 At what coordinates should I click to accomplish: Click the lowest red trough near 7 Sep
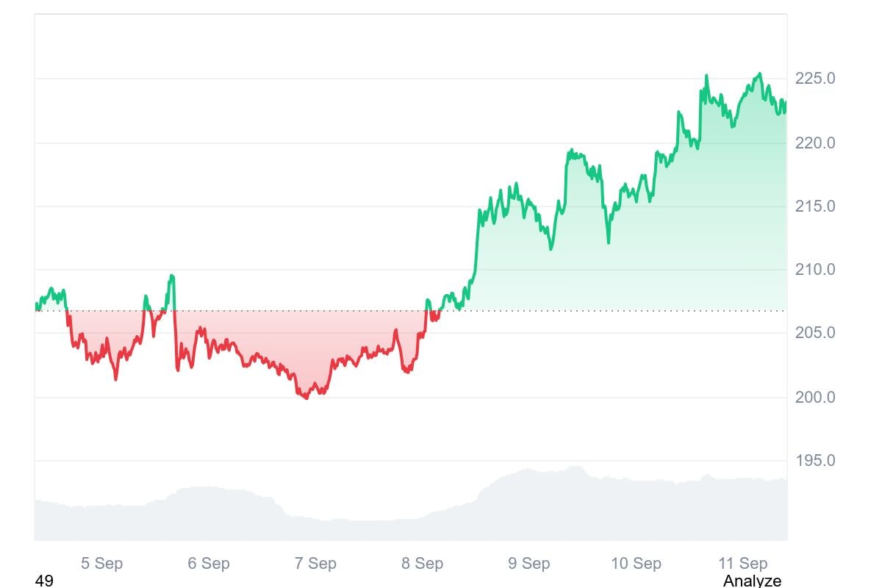[306, 398]
